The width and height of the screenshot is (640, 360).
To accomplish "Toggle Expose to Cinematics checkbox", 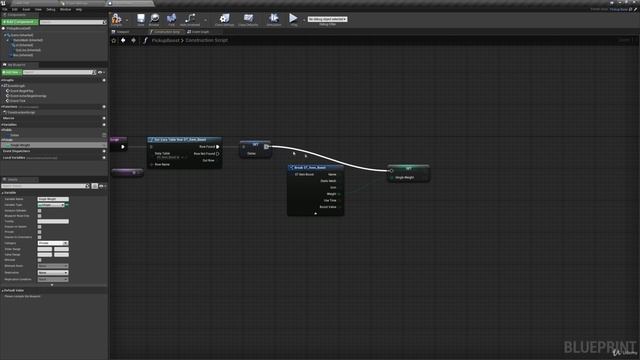I will 40,237.
